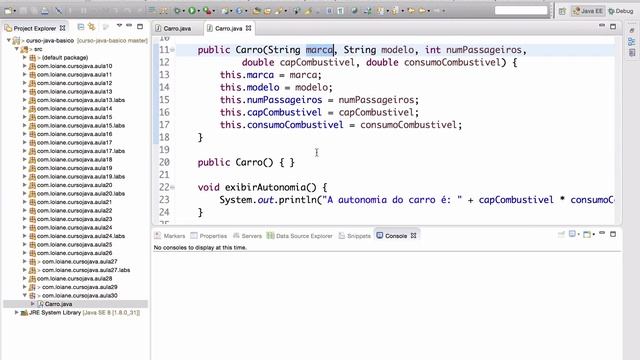Click 'No consoles to display at this time.'
The height and width of the screenshot is (360, 640).
click(200, 247)
